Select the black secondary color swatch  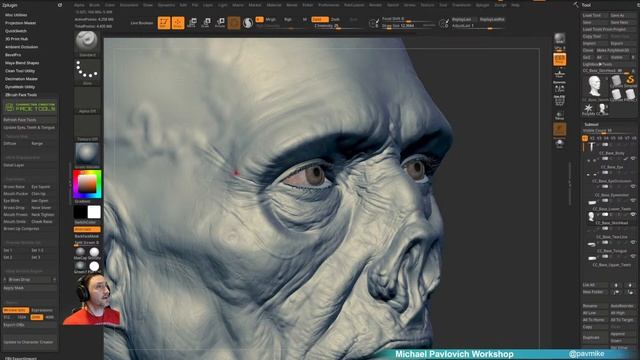pos(80,212)
